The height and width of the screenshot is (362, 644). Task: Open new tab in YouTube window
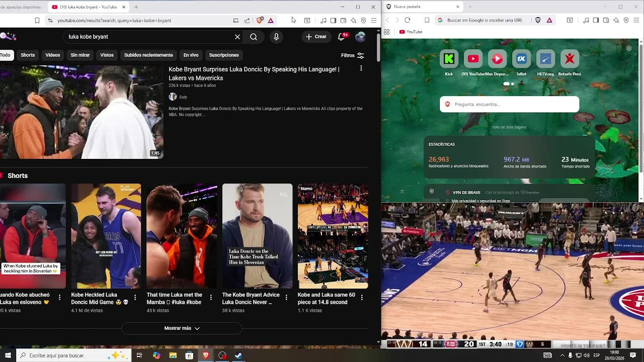point(136,7)
